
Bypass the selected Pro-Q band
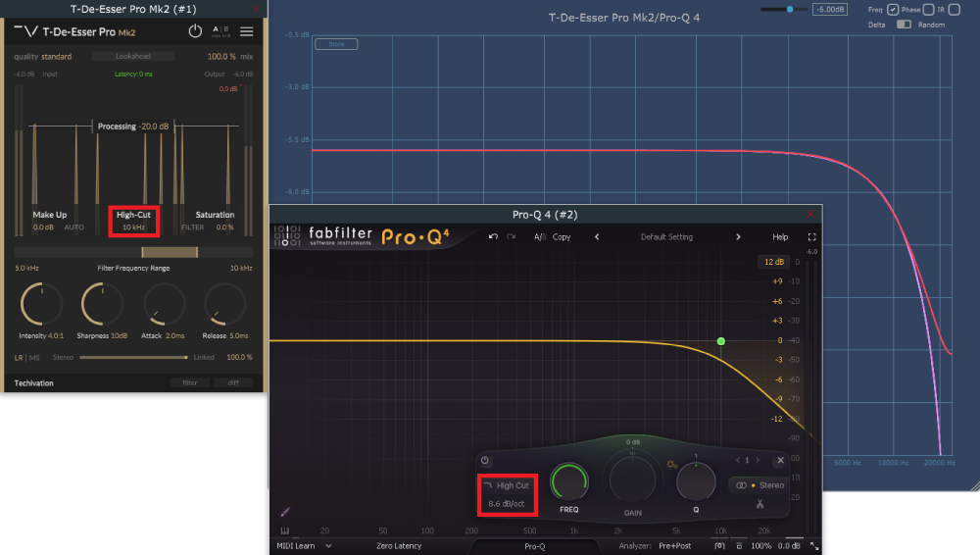484,460
